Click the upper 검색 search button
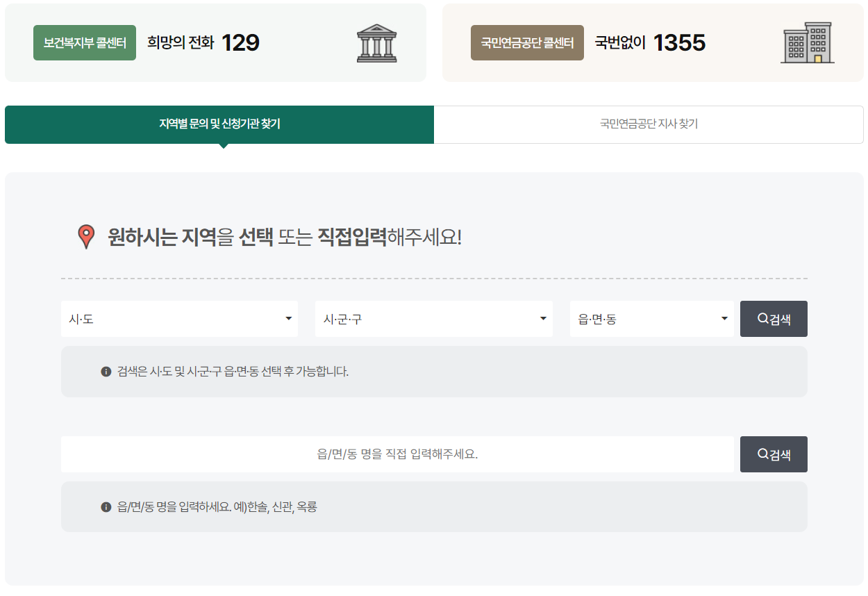868x596 pixels. coord(774,319)
